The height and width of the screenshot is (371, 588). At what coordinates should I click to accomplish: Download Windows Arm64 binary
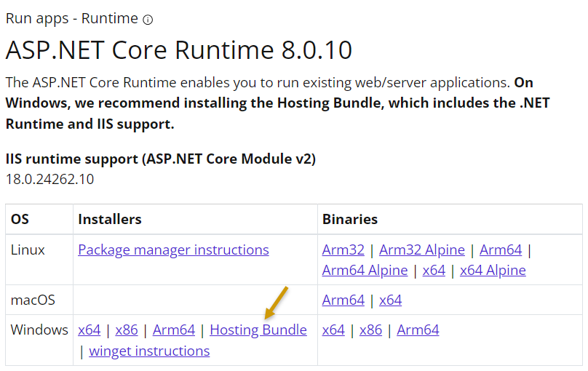point(418,330)
